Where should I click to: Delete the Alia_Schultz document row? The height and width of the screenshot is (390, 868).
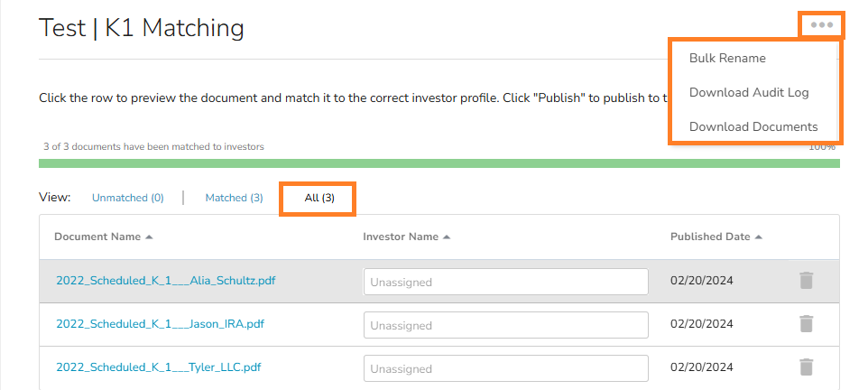pyautogui.click(x=806, y=281)
